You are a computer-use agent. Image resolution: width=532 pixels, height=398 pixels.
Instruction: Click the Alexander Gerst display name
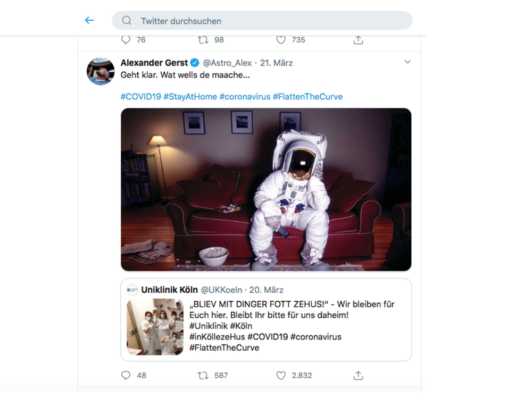click(154, 63)
